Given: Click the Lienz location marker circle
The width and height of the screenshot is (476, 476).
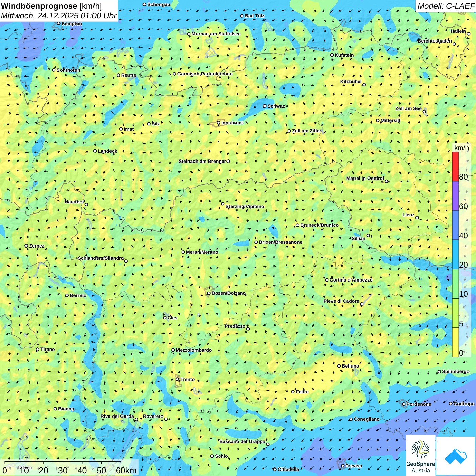Looking at the screenshot, I should [x=417, y=218].
